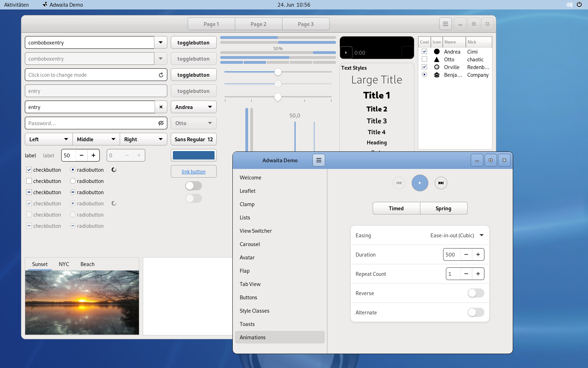Open the first comboboxentry dropdown arrow
The height and width of the screenshot is (368, 588).
coord(161,43)
